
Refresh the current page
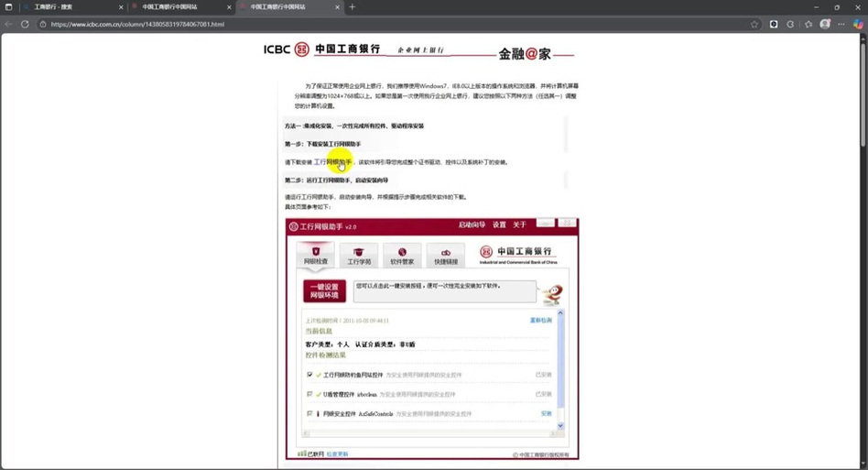pyautogui.click(x=25, y=25)
